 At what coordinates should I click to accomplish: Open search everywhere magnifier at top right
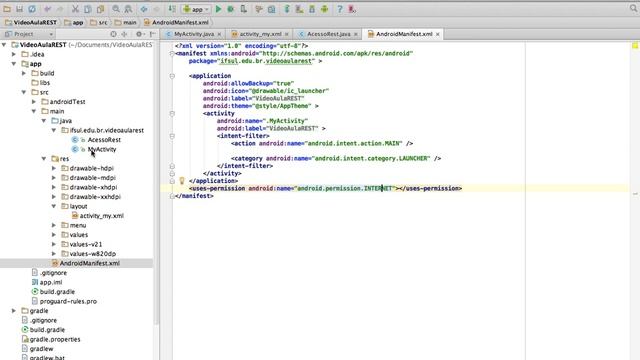(633, 9)
